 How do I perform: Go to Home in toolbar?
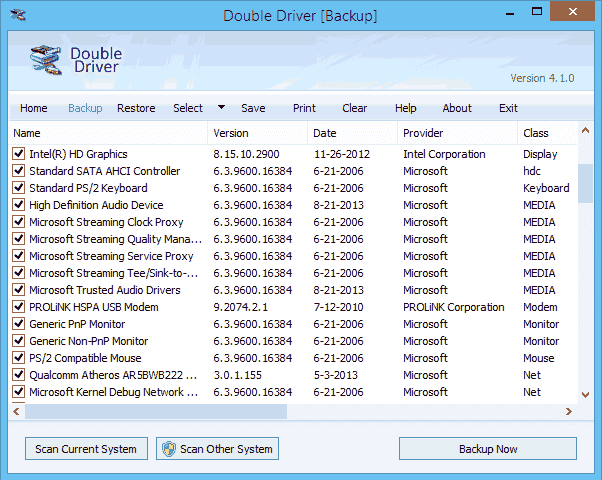click(34, 108)
